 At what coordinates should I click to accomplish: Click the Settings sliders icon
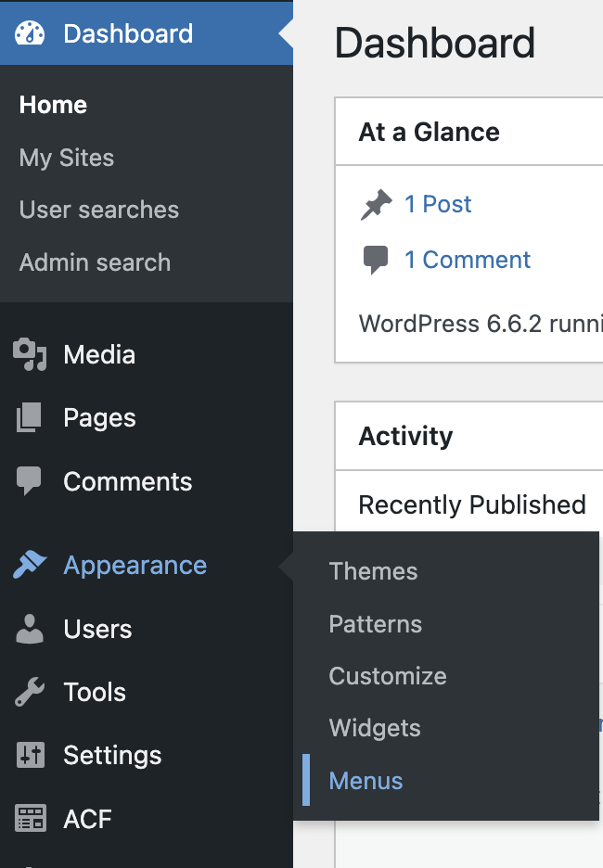click(30, 756)
